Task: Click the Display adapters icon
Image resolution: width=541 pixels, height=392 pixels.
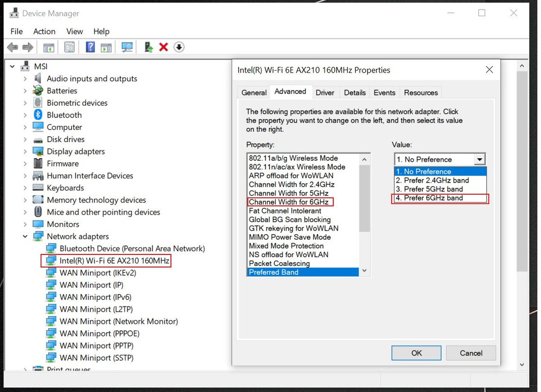Action: [38, 151]
